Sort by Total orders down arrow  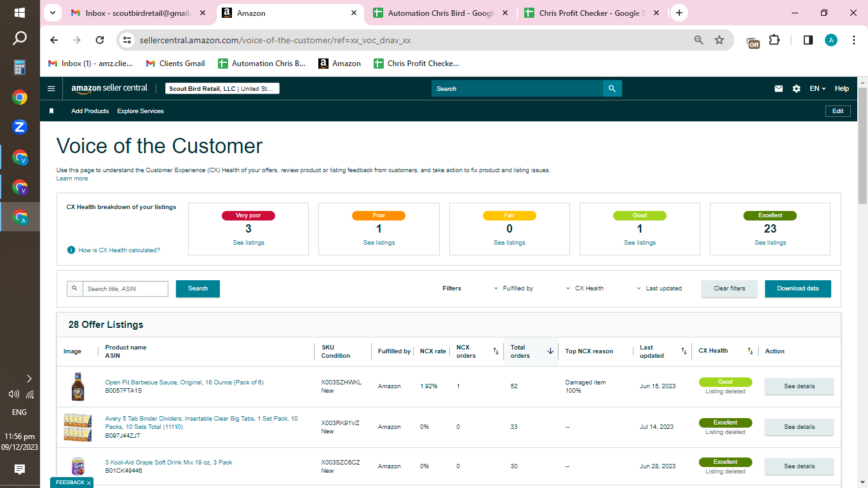point(550,351)
